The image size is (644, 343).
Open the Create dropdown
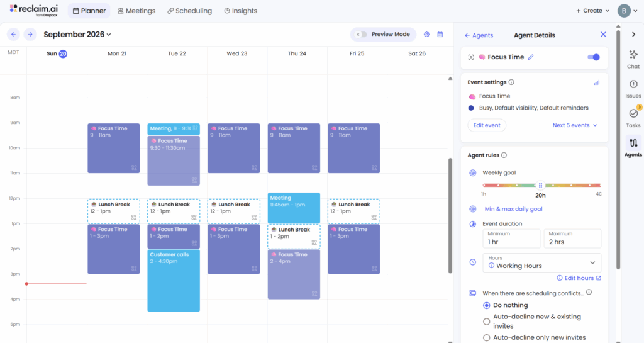[x=592, y=11]
